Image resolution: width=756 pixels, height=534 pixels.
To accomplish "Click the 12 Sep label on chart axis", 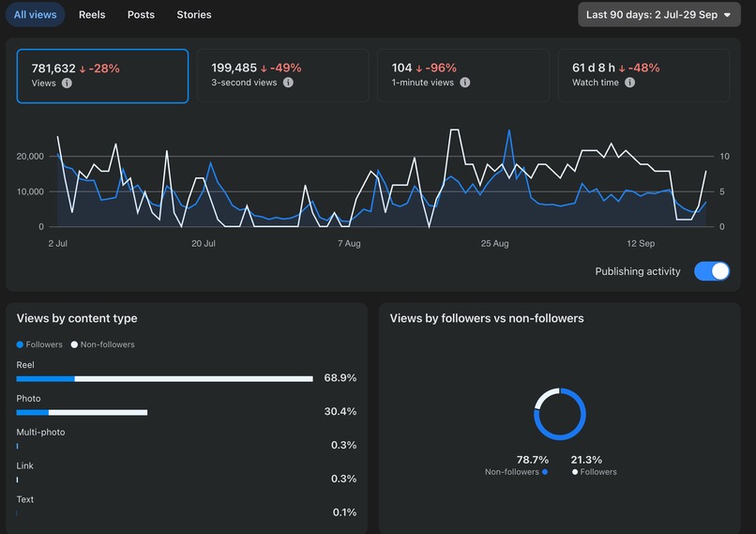I will click(641, 244).
